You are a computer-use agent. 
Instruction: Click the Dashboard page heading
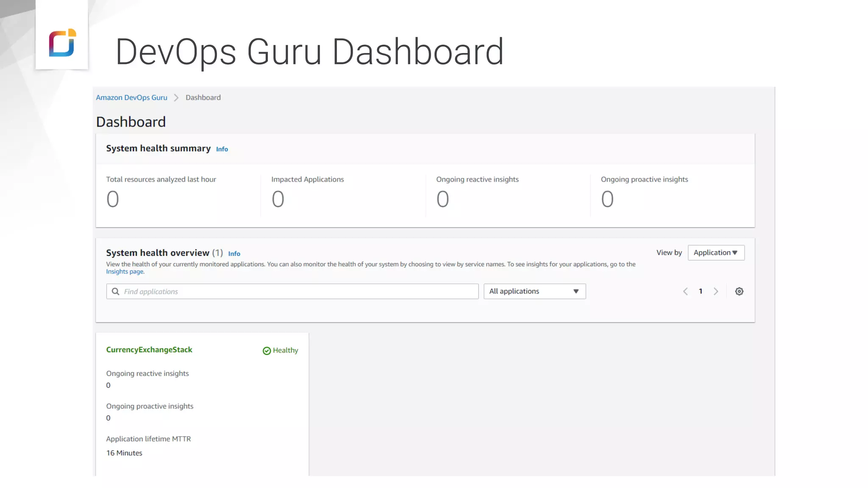tap(131, 122)
